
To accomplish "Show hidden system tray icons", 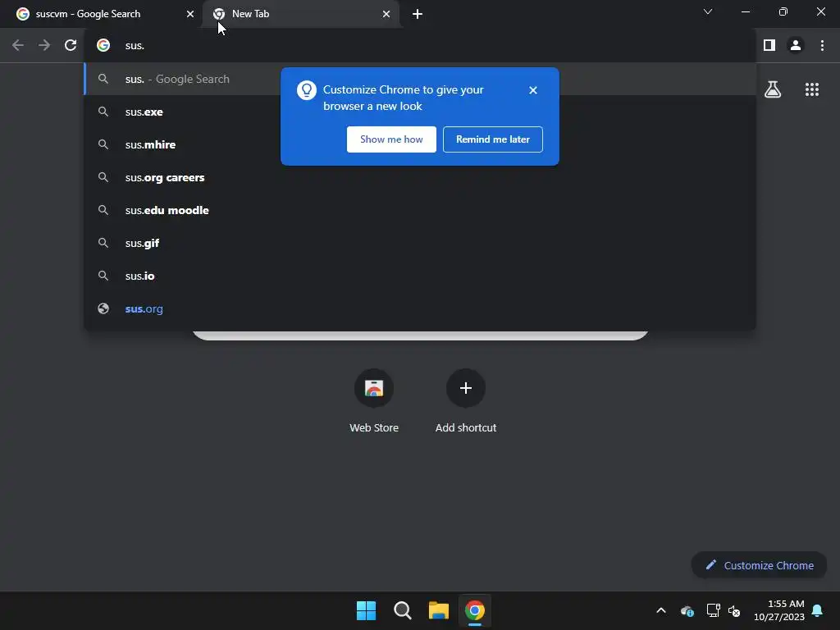I will point(661,610).
